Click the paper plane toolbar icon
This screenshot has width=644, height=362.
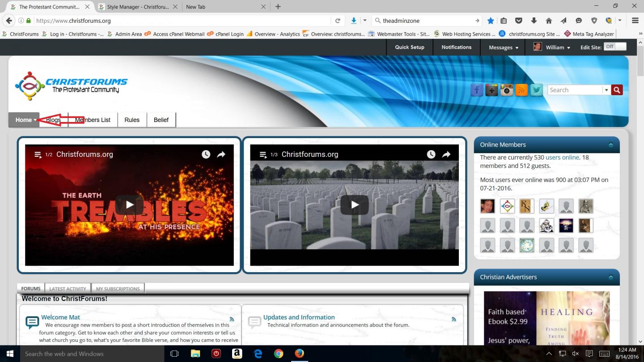(x=563, y=21)
